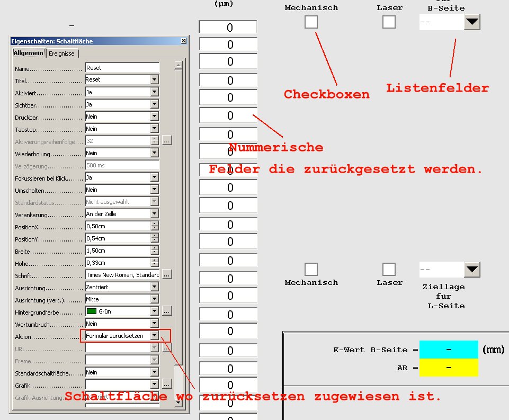509x420 pixels.
Task: Click the yellow AR field
Action: pyautogui.click(x=449, y=368)
